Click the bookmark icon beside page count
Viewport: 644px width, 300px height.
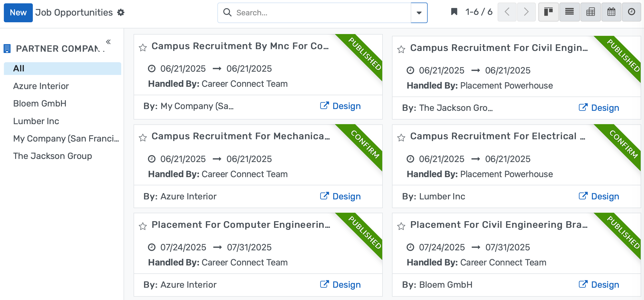tap(454, 12)
